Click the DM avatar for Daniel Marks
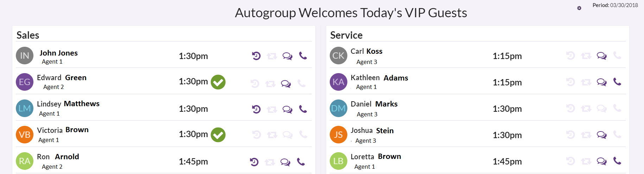The width and height of the screenshot is (644, 174). click(339, 108)
